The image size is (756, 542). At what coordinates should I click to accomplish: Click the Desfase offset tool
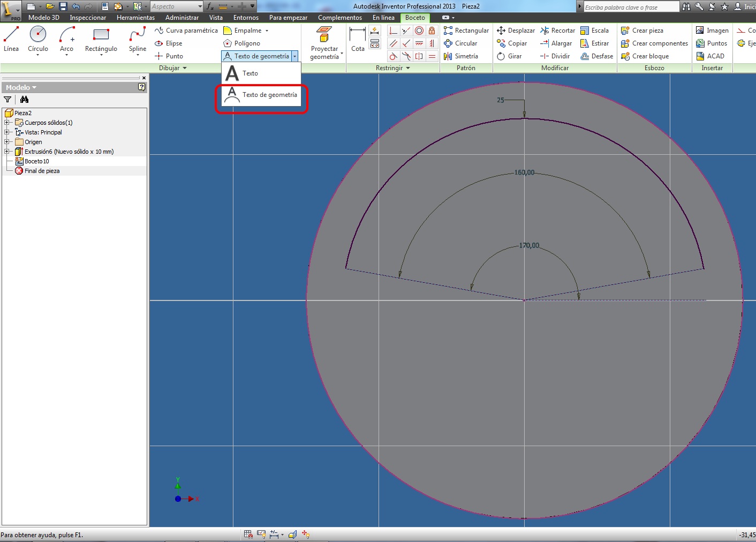click(x=597, y=56)
